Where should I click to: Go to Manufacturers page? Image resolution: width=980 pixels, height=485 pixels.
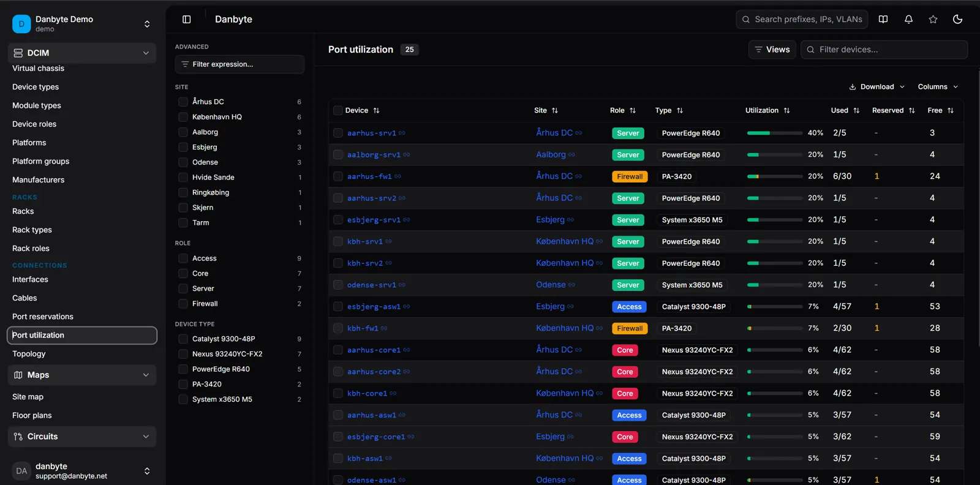(38, 180)
